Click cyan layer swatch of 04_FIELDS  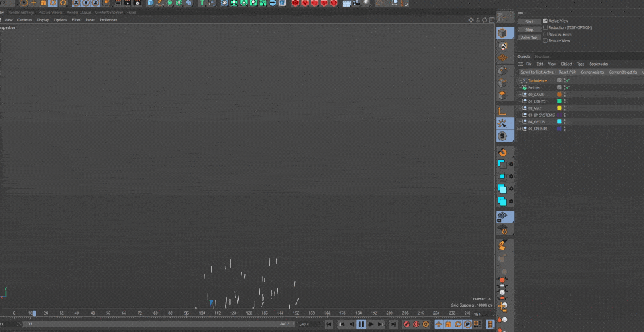pos(559,121)
